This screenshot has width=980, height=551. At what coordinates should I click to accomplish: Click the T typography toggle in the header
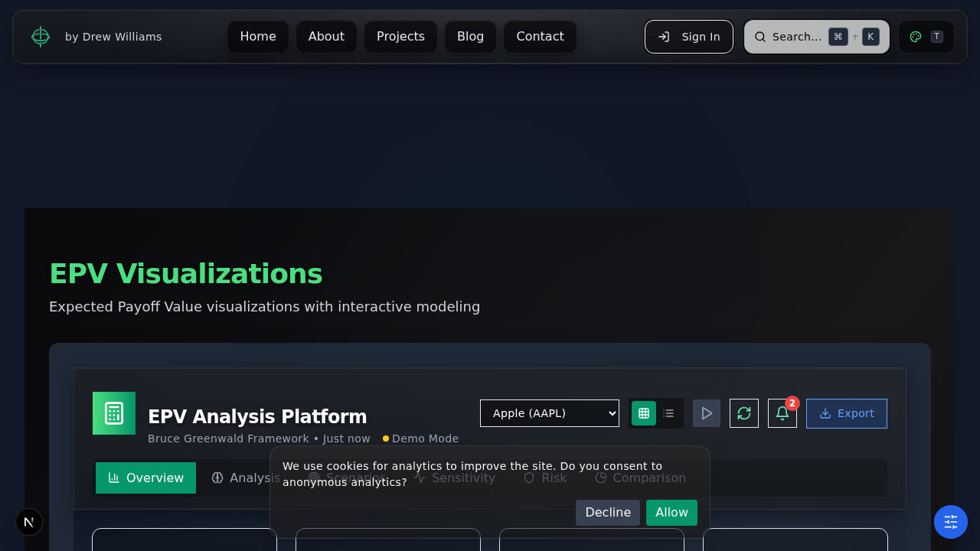937,36
